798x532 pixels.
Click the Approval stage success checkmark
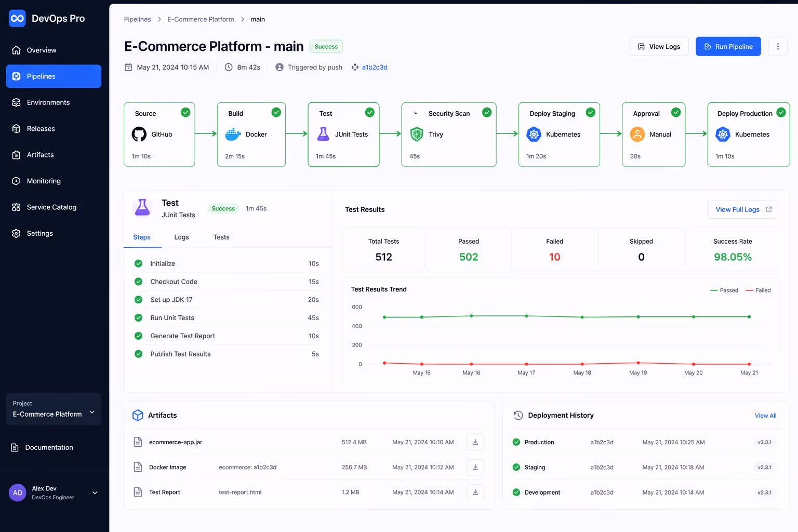point(676,112)
